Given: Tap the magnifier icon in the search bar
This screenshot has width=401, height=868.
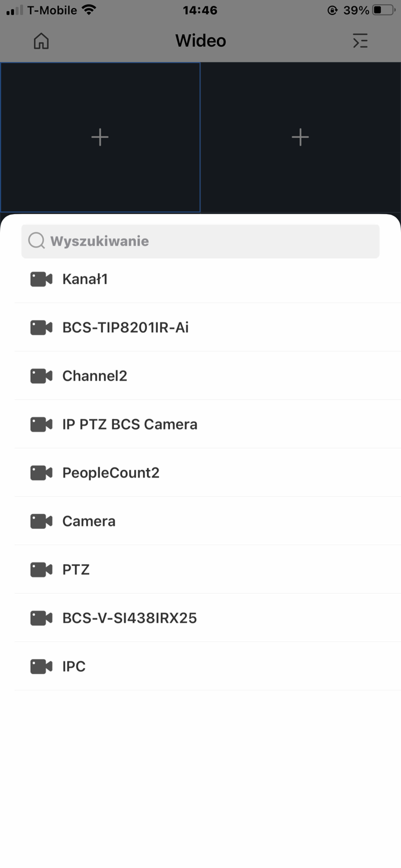Looking at the screenshot, I should click(36, 241).
